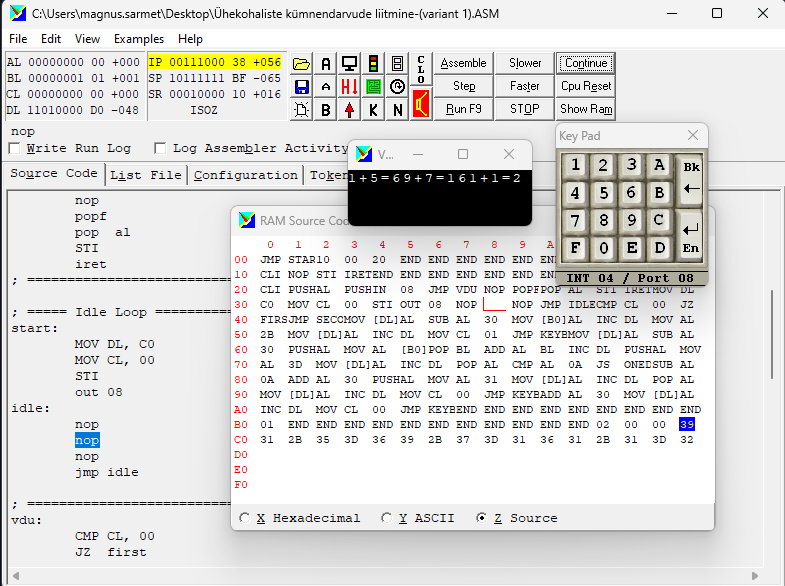Click the K keyboard toolbar icon

(373, 110)
